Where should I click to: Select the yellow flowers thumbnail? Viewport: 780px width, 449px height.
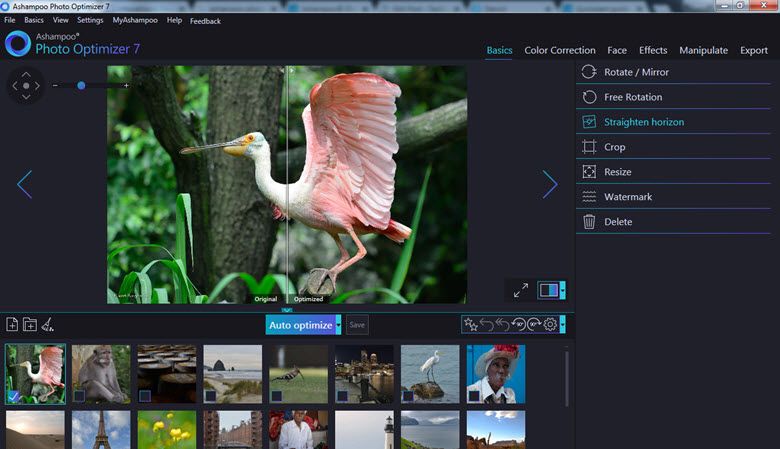pyautogui.click(x=167, y=430)
